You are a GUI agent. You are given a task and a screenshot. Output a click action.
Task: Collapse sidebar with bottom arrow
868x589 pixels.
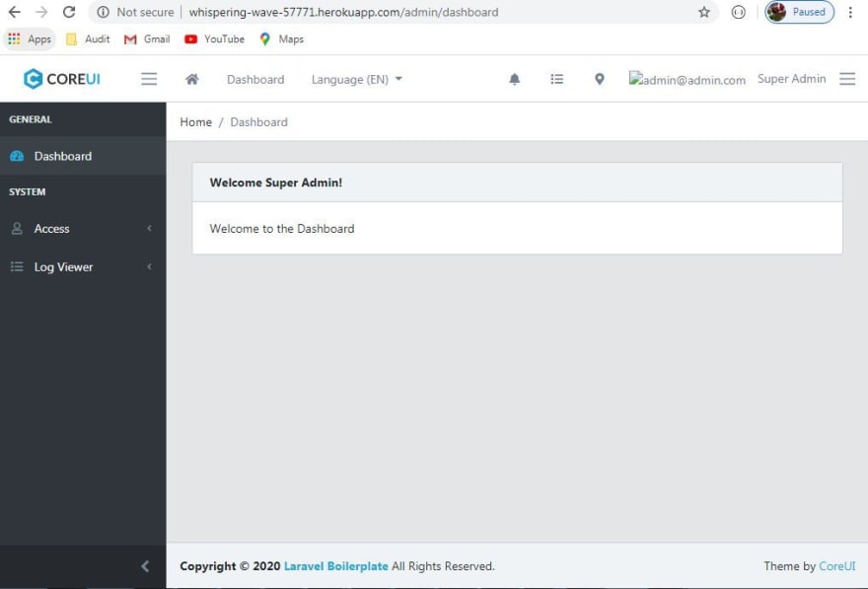[x=144, y=565]
